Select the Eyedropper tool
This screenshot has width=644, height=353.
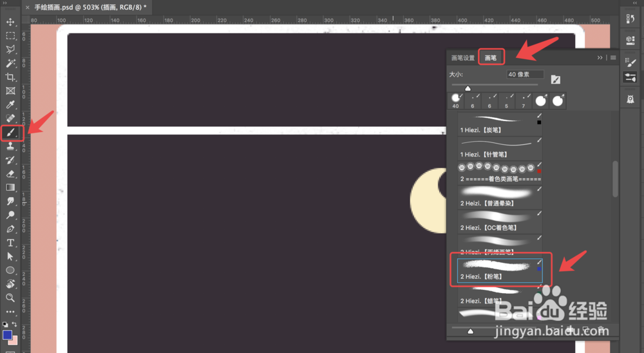click(x=10, y=105)
